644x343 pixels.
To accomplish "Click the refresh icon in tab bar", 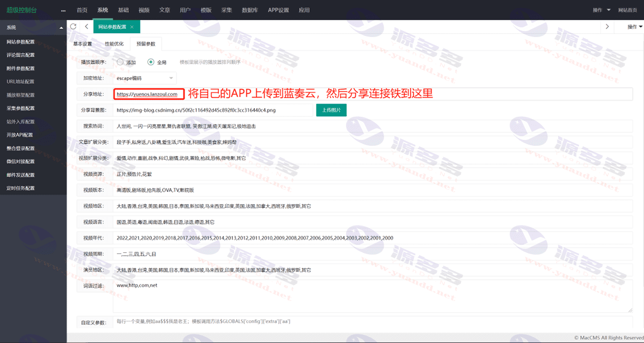I will (73, 26).
